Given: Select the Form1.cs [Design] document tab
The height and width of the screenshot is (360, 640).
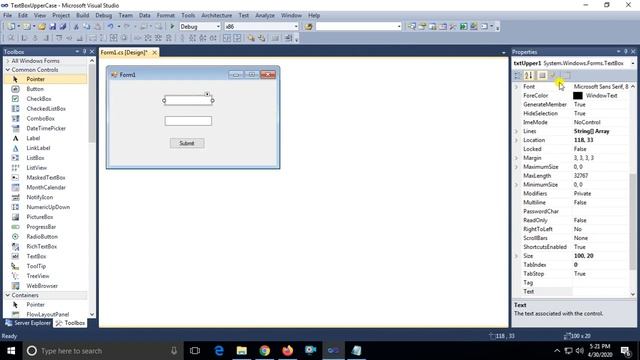Looking at the screenshot, I should point(124,52).
